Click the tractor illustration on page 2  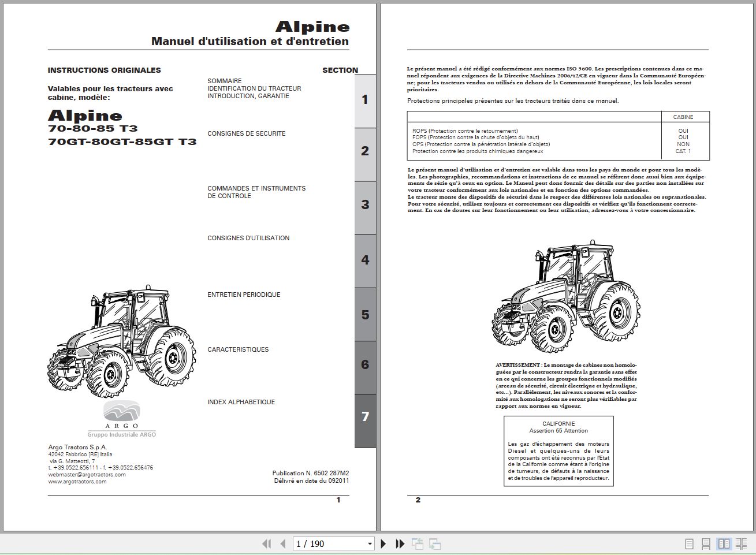point(566,296)
